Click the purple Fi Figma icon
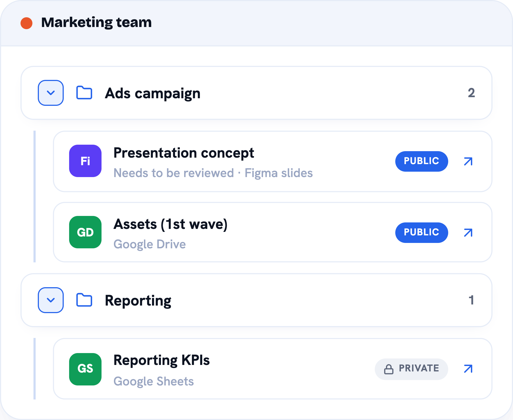Image resolution: width=513 pixels, height=420 pixels. coord(85,161)
